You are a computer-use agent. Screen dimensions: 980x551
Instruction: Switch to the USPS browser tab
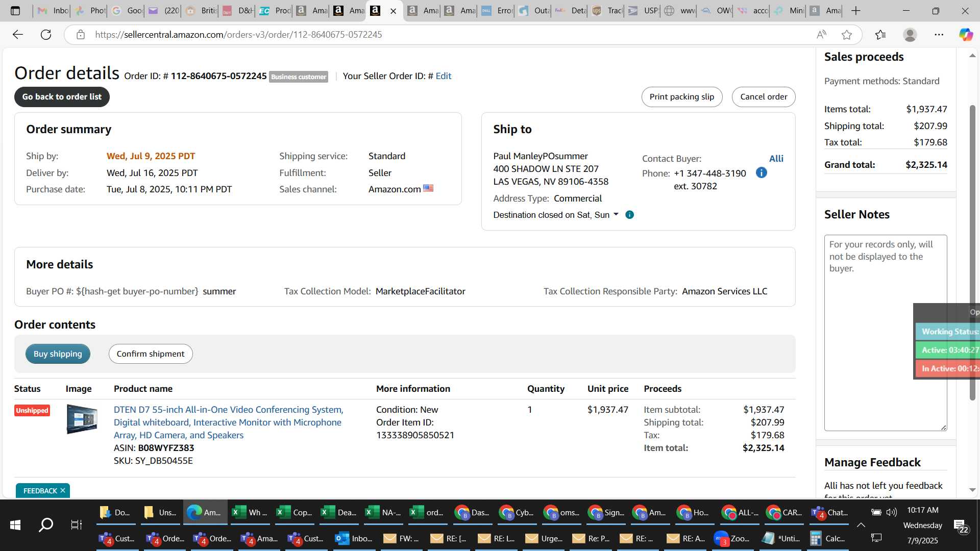(643, 11)
